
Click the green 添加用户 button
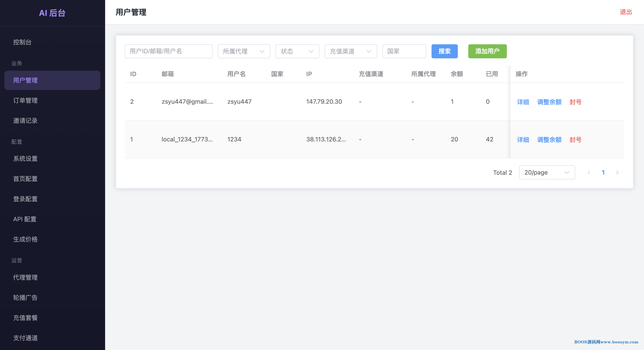click(487, 51)
